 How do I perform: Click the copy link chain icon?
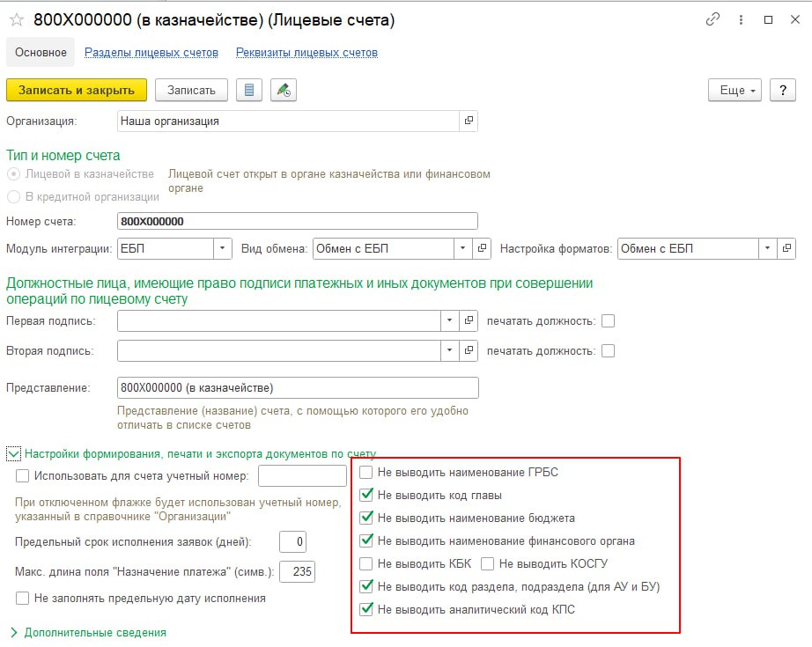tap(712, 20)
